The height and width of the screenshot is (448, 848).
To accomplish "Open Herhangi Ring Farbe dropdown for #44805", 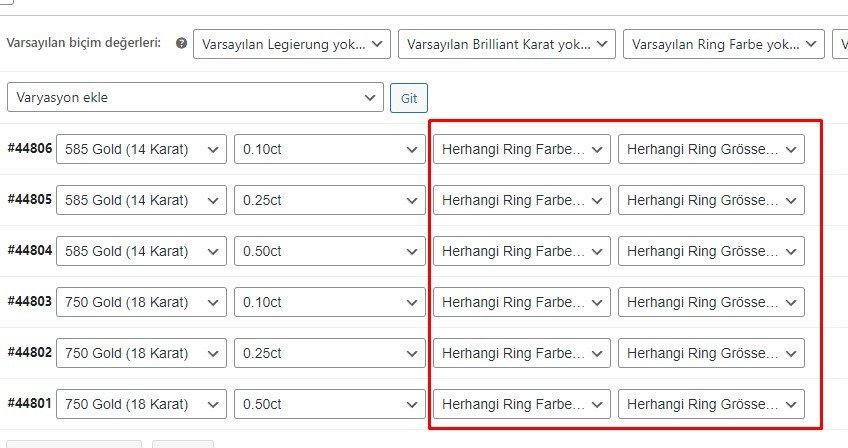I will [x=521, y=200].
